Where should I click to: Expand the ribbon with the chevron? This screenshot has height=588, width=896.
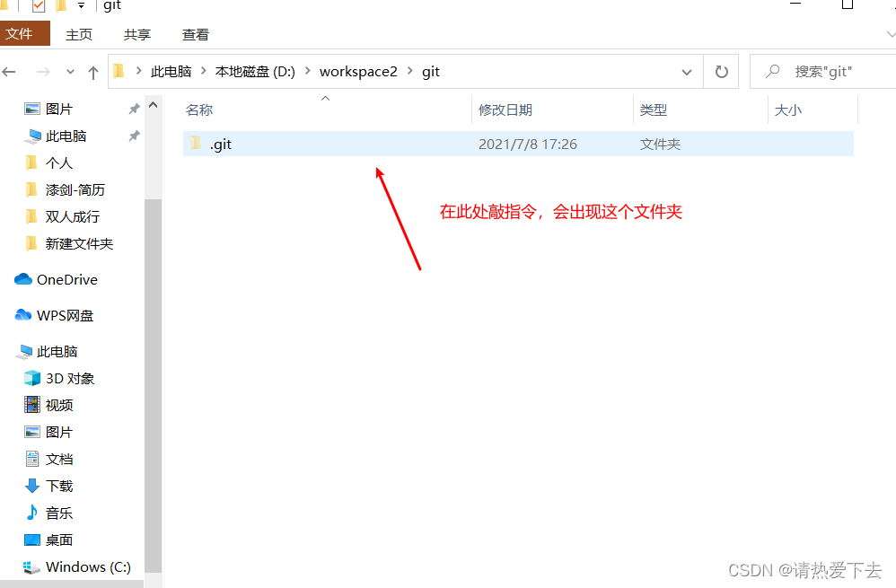[x=891, y=34]
